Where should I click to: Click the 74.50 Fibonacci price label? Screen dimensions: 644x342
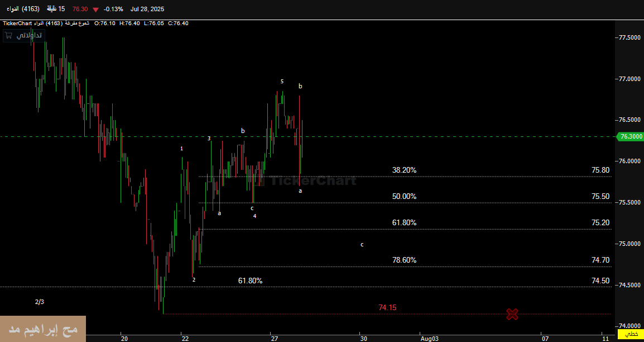click(600, 281)
